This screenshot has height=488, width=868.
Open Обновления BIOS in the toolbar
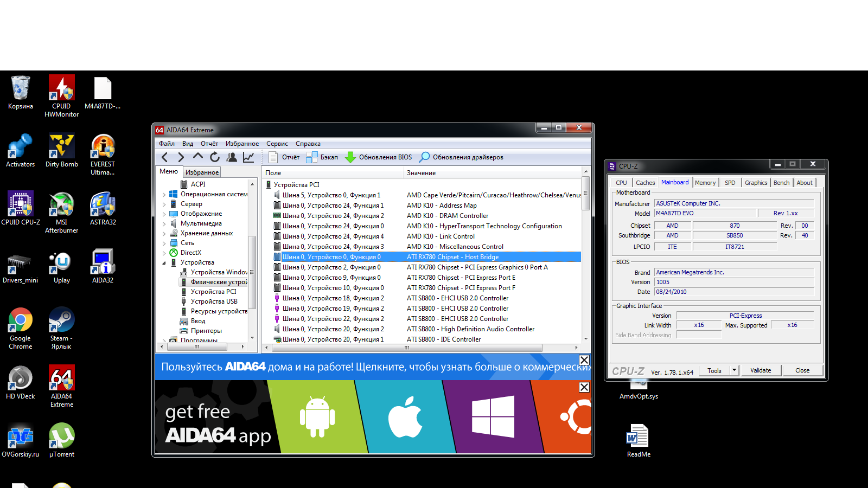point(379,157)
